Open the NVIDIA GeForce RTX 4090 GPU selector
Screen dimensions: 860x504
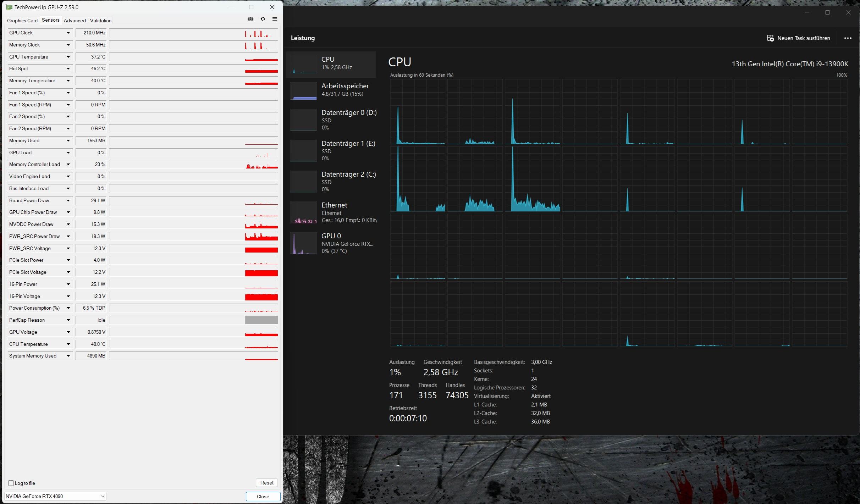[x=55, y=496]
